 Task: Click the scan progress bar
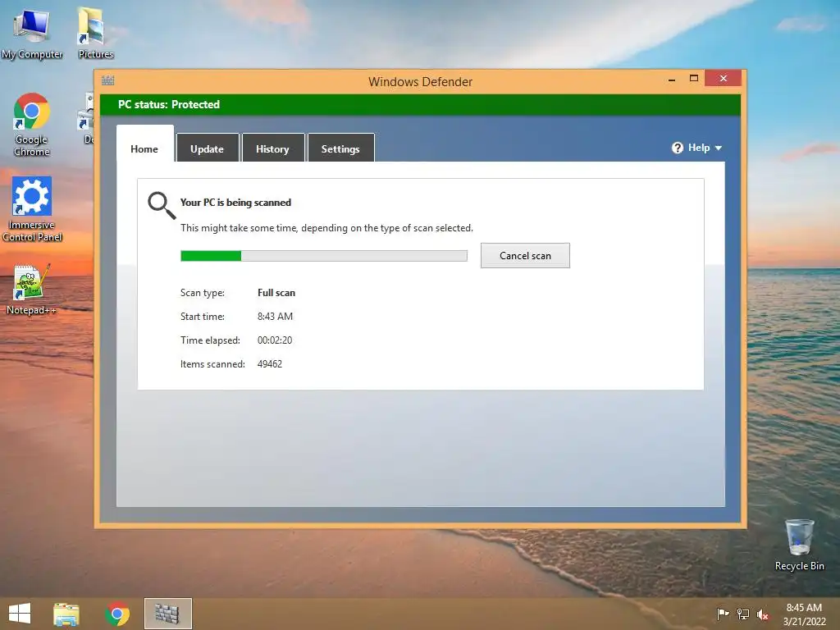click(x=323, y=256)
